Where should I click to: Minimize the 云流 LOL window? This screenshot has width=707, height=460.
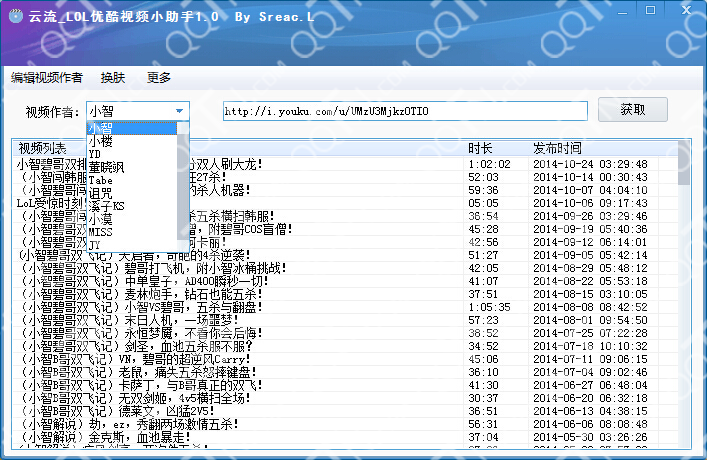point(623,11)
